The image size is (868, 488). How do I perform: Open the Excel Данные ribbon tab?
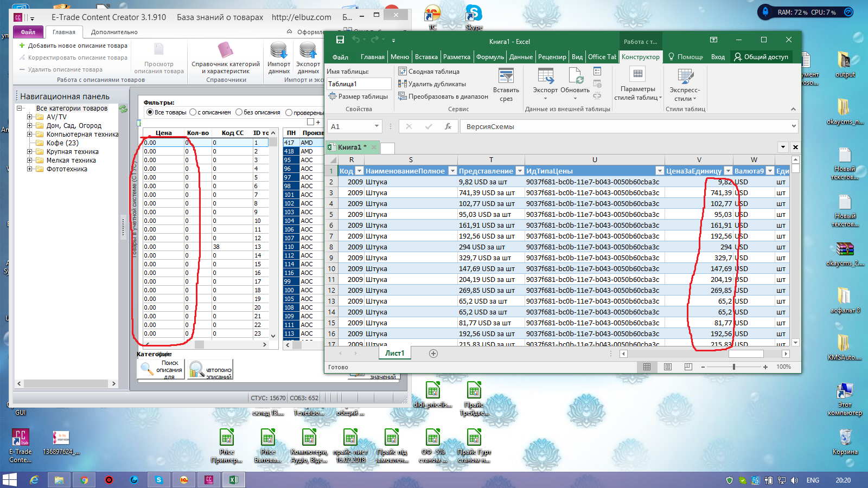pos(521,57)
